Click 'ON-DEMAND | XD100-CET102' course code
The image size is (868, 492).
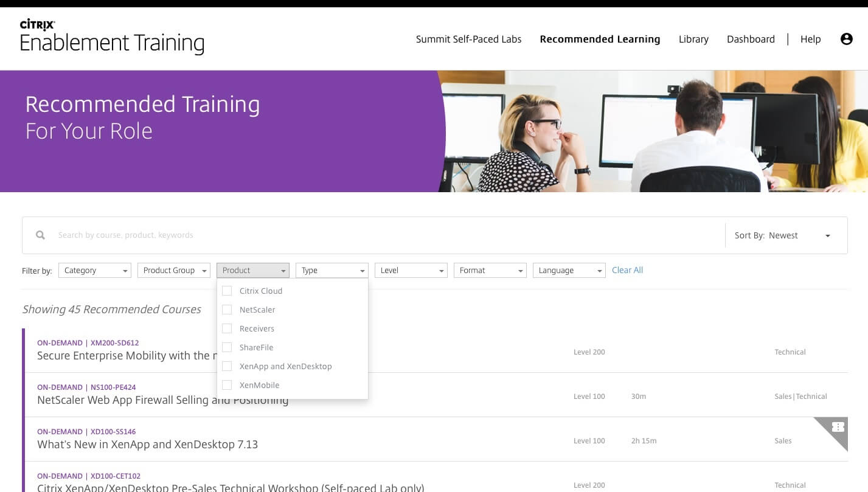[x=89, y=476]
